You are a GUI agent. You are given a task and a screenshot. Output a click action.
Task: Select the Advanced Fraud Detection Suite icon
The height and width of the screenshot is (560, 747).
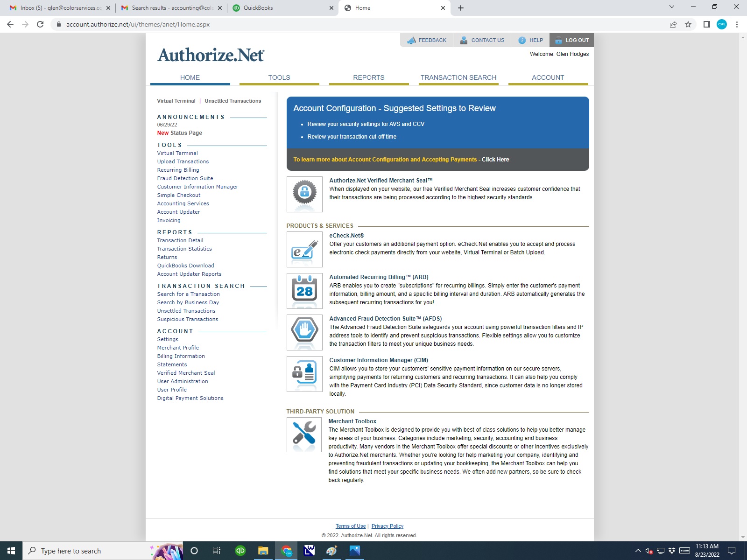tap(304, 332)
